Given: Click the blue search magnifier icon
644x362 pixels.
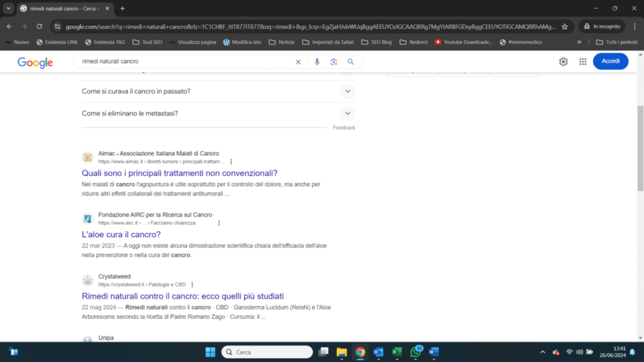Looking at the screenshot, I should (351, 62).
